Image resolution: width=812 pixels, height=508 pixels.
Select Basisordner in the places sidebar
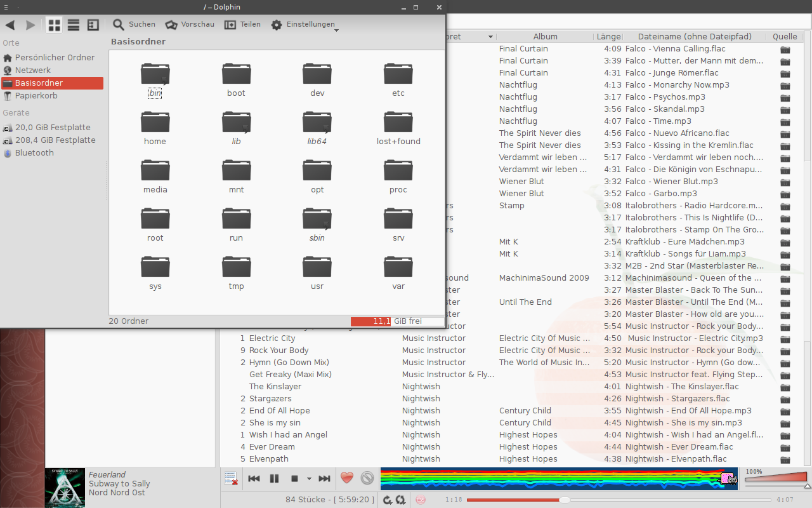52,83
